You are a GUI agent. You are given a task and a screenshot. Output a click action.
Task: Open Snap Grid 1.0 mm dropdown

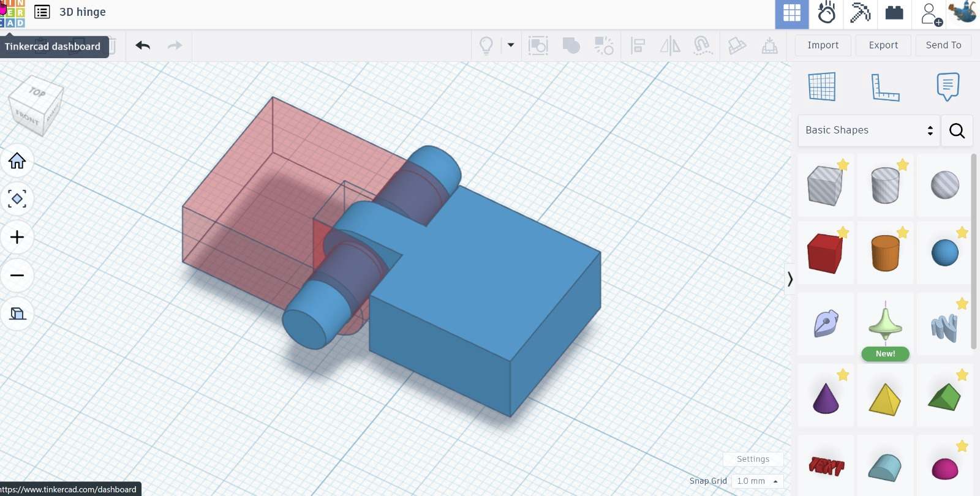tap(758, 481)
